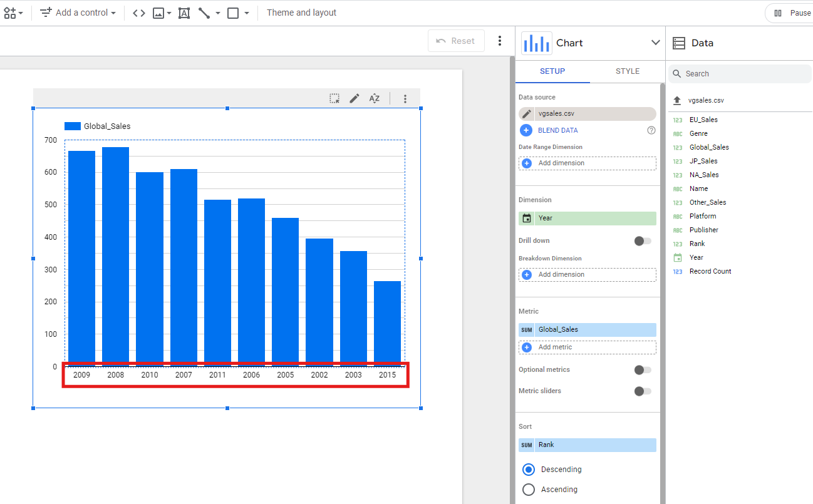Open Theme and layout
The height and width of the screenshot is (504, 813).
301,13
